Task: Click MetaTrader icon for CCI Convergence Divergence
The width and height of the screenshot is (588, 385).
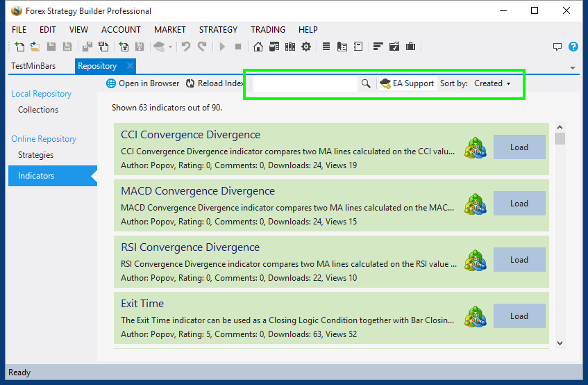Action: click(x=476, y=147)
